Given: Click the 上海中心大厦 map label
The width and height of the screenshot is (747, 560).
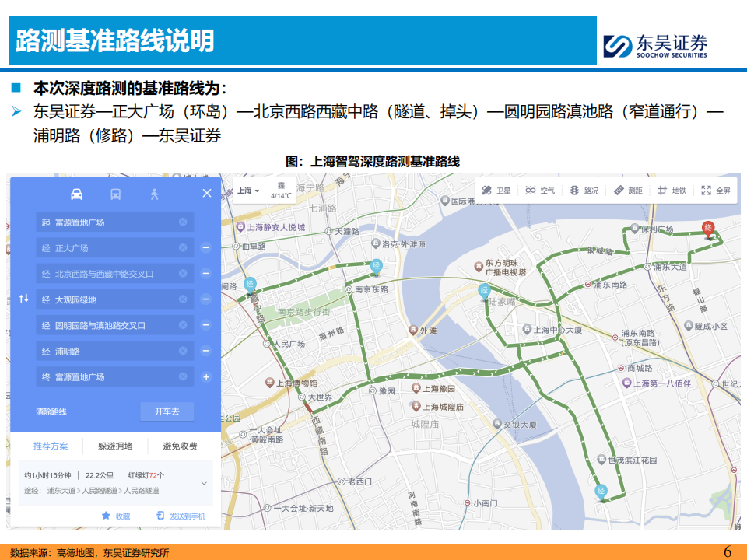Looking at the screenshot, I should (552, 330).
